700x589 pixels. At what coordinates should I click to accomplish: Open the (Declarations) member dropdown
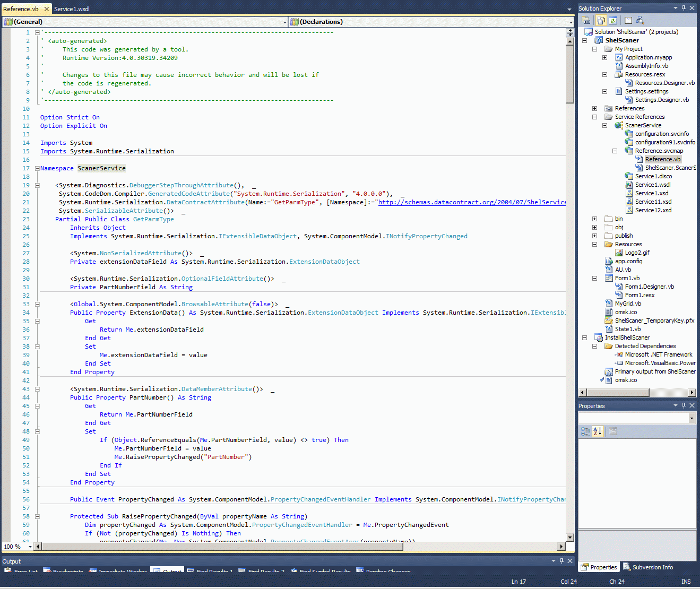click(571, 22)
